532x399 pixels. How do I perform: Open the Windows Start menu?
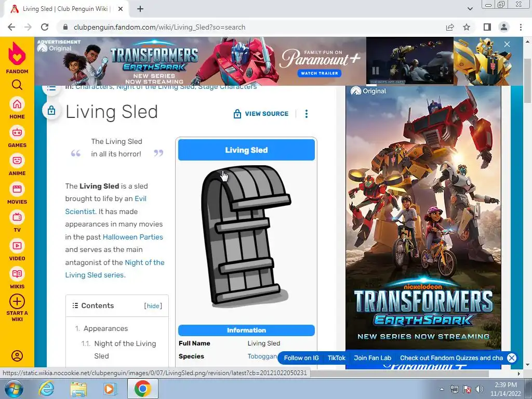pos(13,389)
